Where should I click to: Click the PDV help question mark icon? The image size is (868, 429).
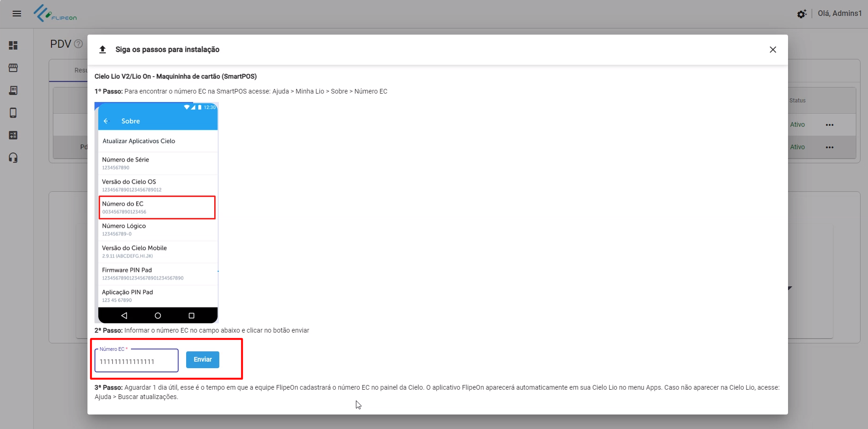pyautogui.click(x=79, y=44)
